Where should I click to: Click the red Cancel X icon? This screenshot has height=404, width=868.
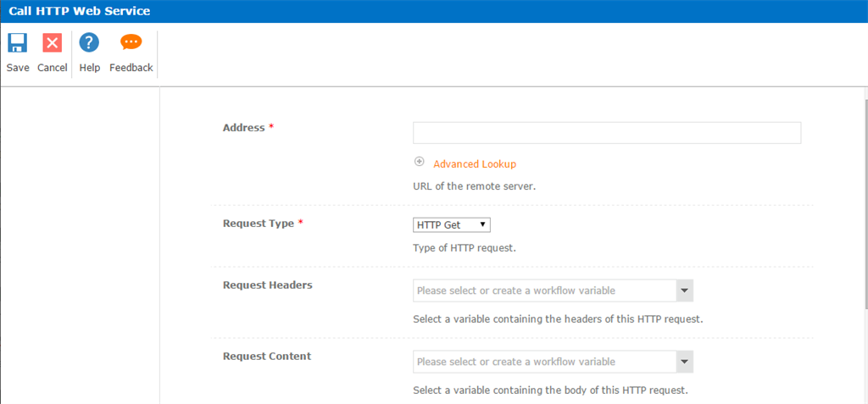[52, 42]
